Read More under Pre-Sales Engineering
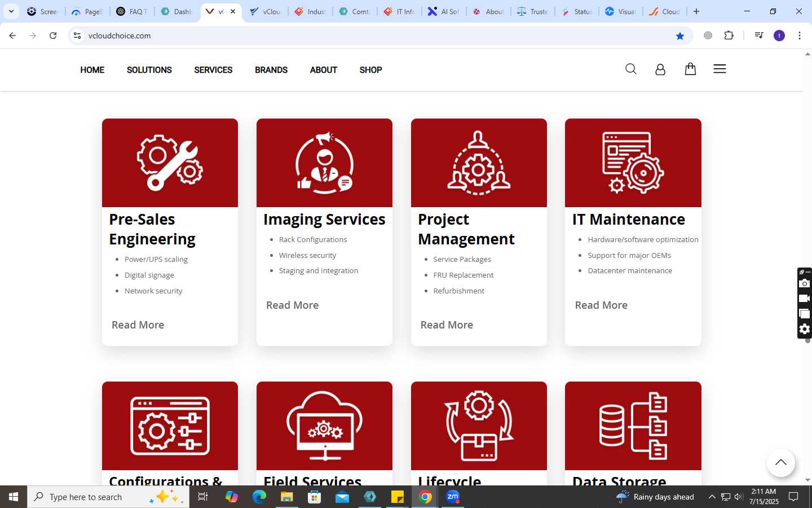The height and width of the screenshot is (508, 812). pyautogui.click(x=138, y=325)
